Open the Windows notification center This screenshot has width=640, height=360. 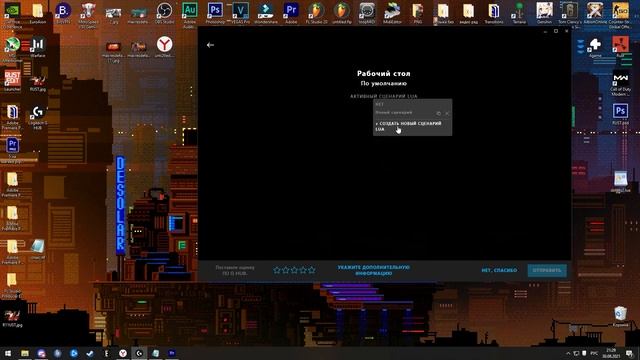coord(630,353)
